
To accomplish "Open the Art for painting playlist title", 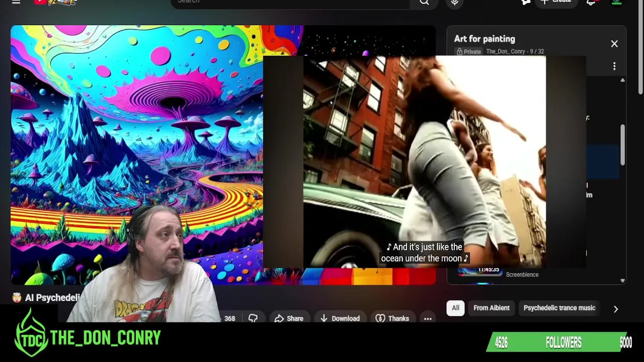I will pos(485,39).
